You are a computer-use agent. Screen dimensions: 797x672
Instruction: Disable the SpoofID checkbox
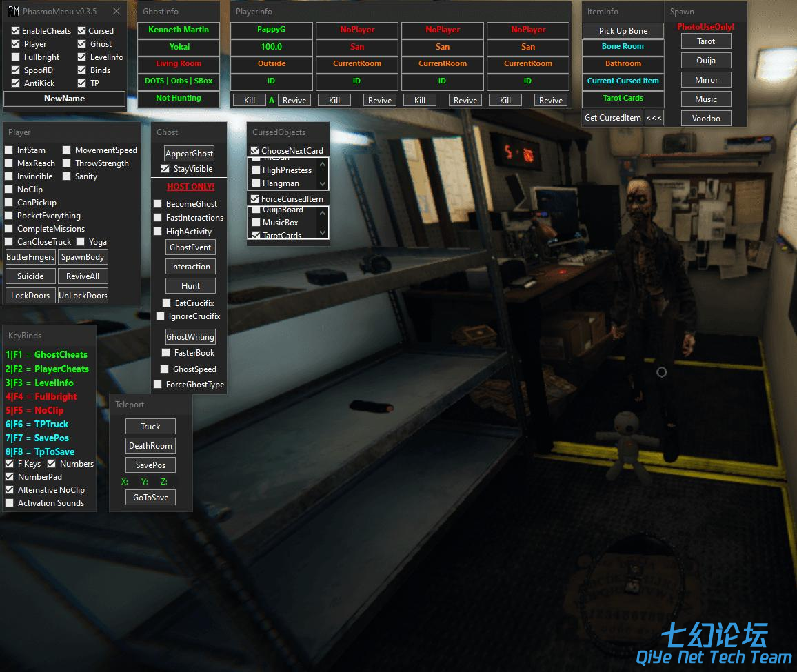15,70
